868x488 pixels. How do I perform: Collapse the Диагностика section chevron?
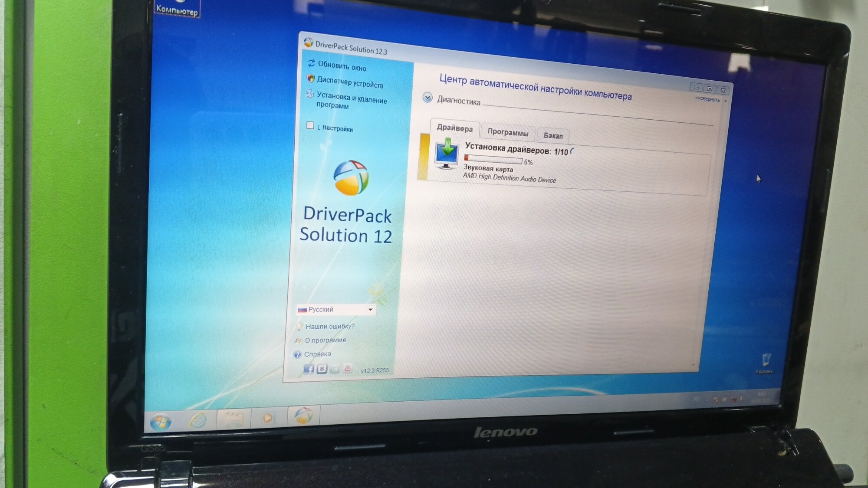[427, 98]
